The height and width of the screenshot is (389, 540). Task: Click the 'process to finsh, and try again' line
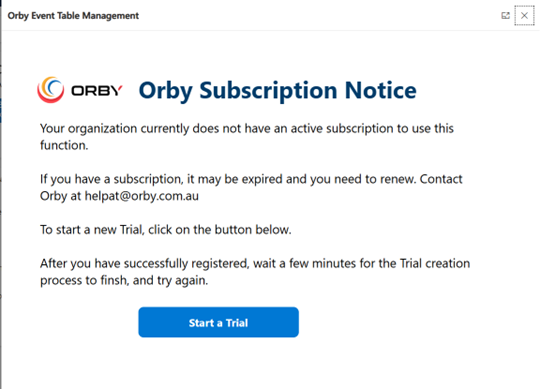124,280
